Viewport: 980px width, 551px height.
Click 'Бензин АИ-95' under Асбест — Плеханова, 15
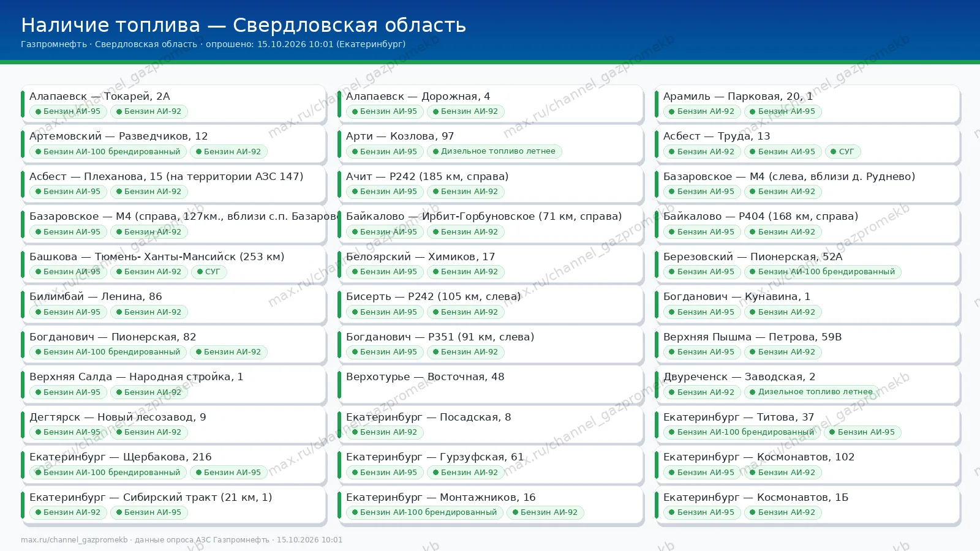point(68,192)
